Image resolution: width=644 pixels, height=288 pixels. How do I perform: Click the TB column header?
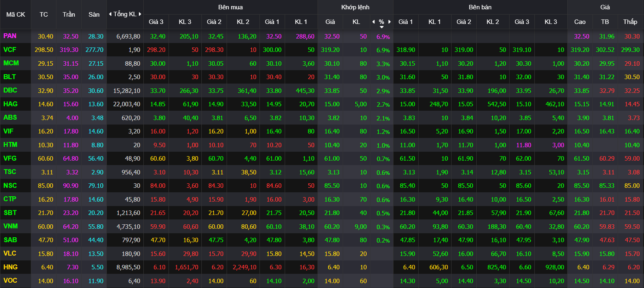point(605,22)
